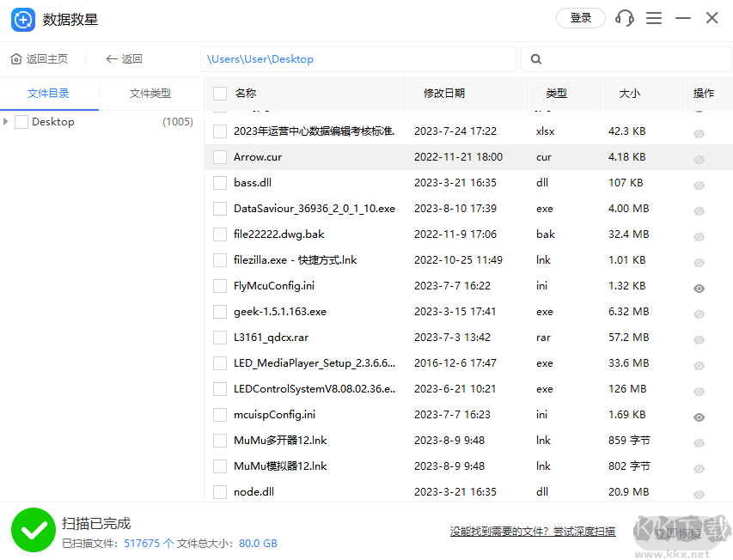Open the hamburger menu icon
The width and height of the screenshot is (733, 560).
(654, 18)
